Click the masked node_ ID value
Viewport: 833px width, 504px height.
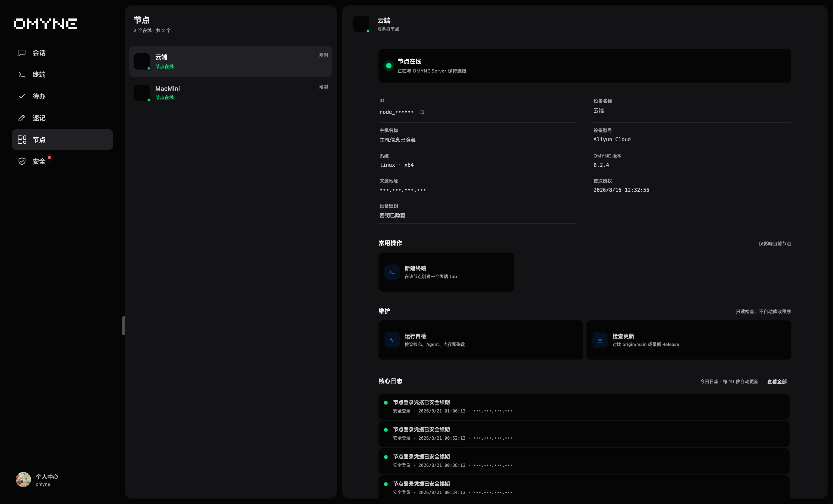tap(396, 112)
